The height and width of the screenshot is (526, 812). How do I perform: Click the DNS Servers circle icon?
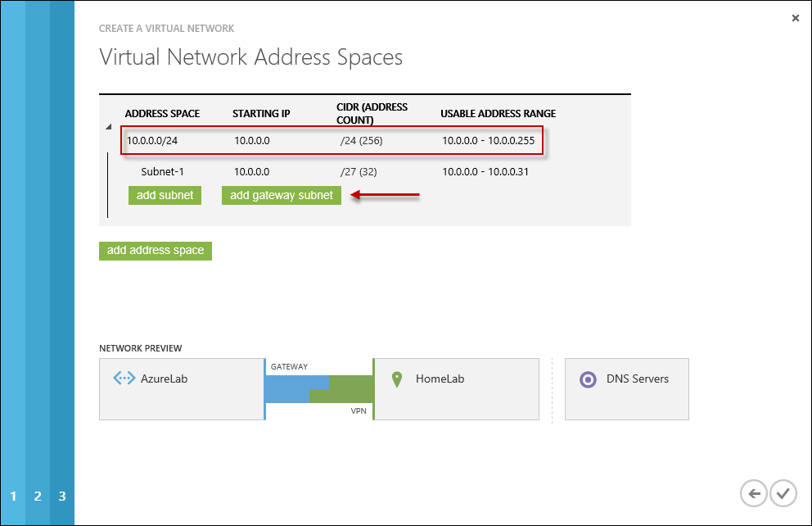pos(588,379)
